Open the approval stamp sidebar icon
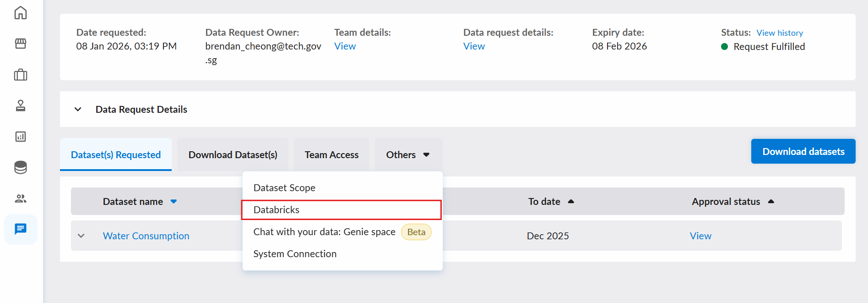868x303 pixels. tap(21, 106)
